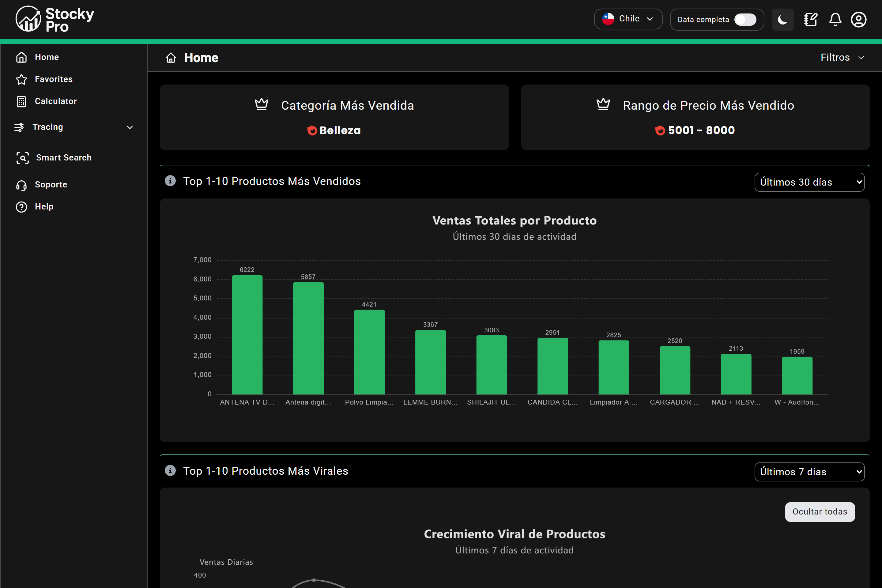Click the W - Audífon... bar (1959)
Viewport: 882px width, 588px height.
(x=797, y=376)
